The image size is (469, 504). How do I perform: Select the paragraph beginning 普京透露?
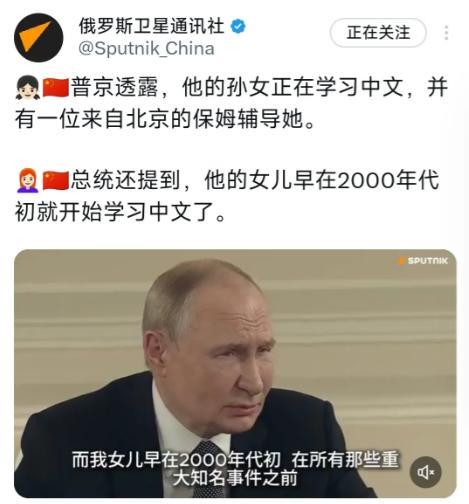(x=231, y=103)
